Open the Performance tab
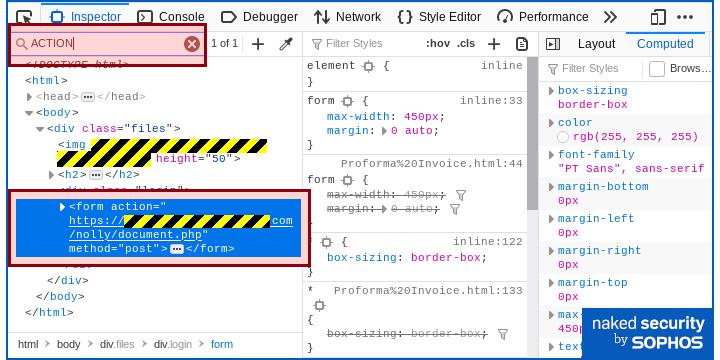720x360 pixels. [x=543, y=17]
